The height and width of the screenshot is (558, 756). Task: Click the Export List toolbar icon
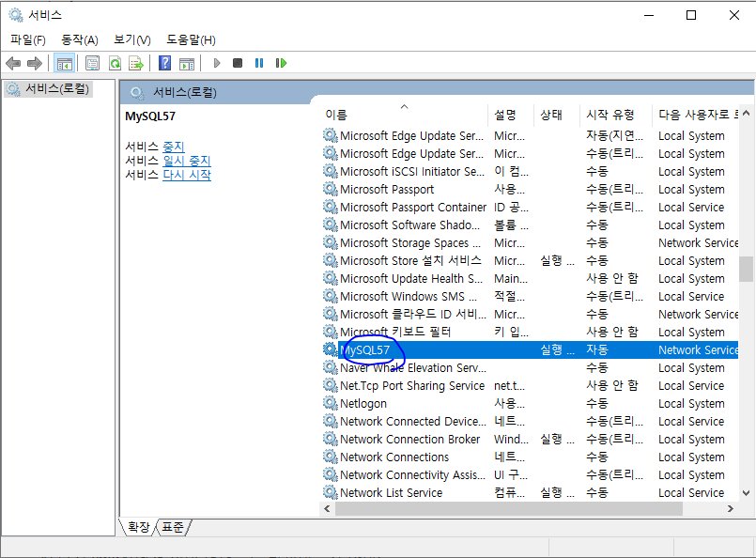[x=136, y=63]
